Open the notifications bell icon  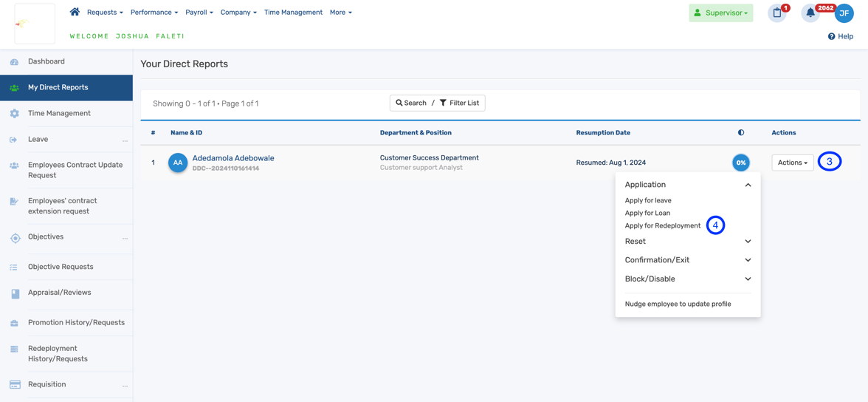(x=810, y=13)
